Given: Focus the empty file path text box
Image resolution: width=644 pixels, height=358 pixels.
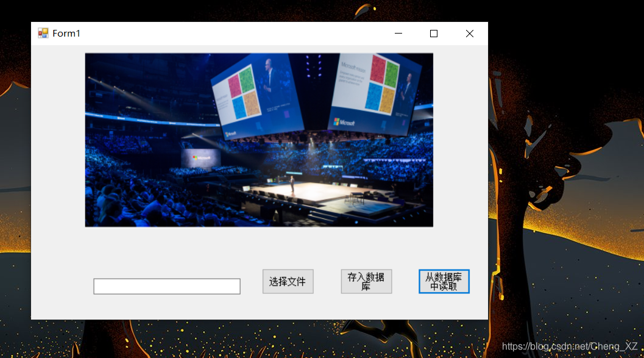Looking at the screenshot, I should (x=167, y=287).
